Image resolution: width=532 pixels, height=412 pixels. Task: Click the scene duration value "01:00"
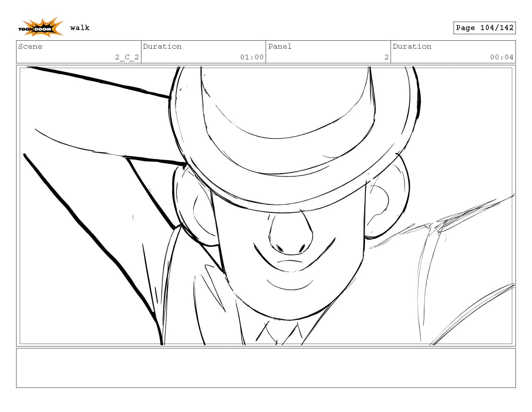pos(252,57)
